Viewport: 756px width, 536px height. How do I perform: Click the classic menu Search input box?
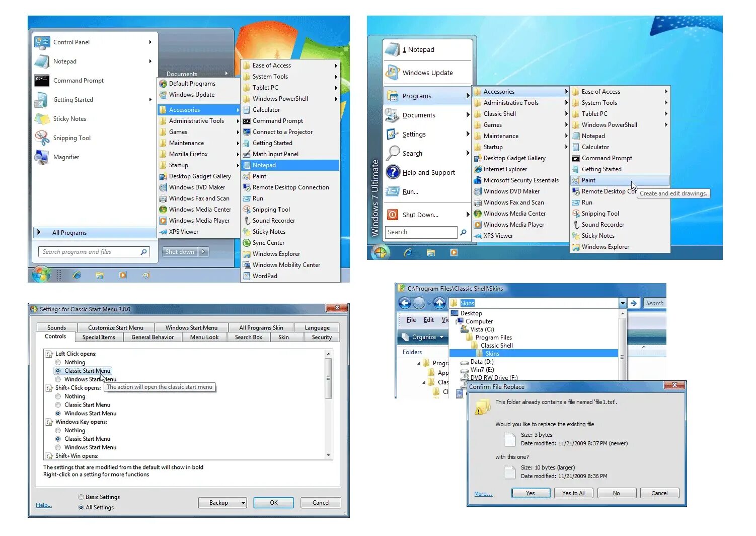click(x=422, y=232)
